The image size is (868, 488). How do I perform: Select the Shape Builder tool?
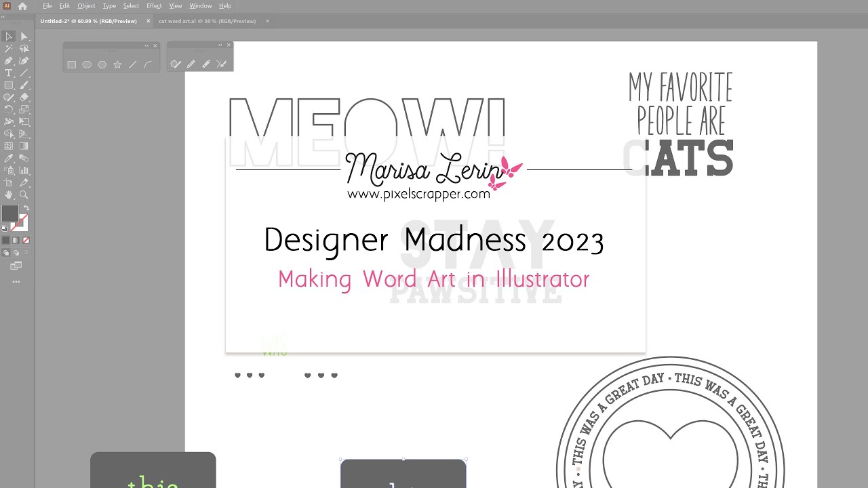coord(9,134)
